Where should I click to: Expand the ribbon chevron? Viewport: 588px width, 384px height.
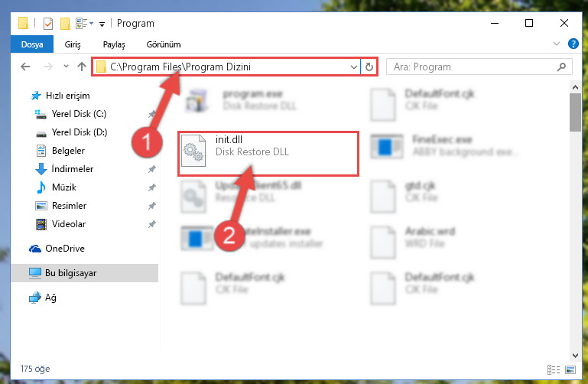[x=556, y=44]
